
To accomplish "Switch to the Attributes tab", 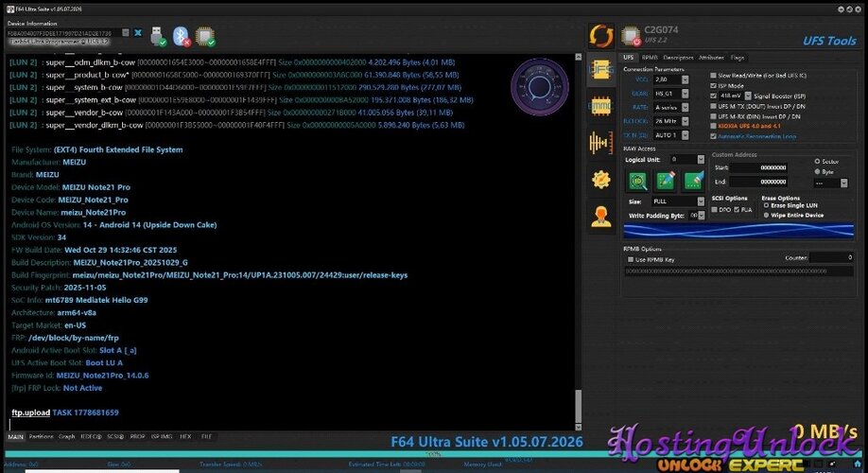I will pos(711,58).
